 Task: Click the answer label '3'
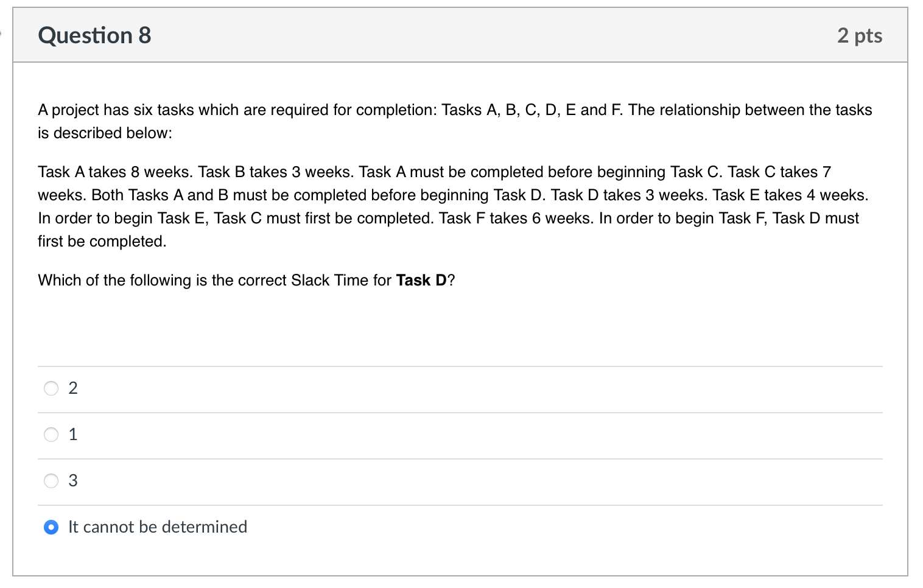point(73,480)
